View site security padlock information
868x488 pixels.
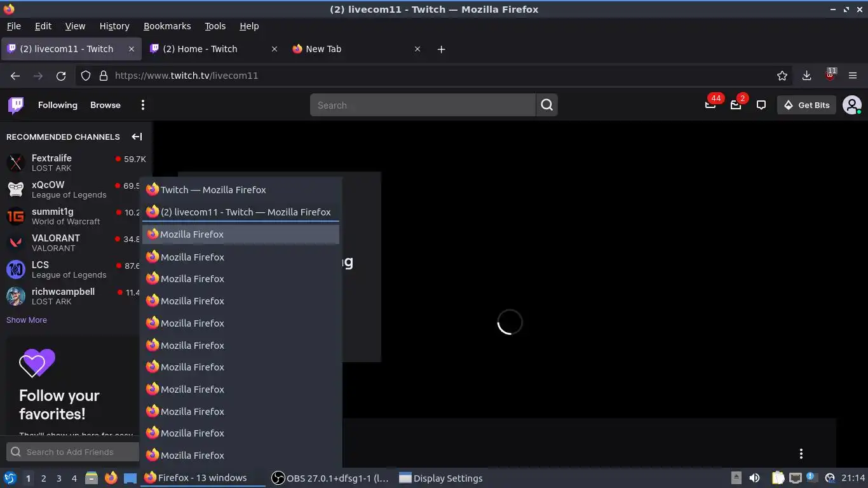[x=104, y=76]
